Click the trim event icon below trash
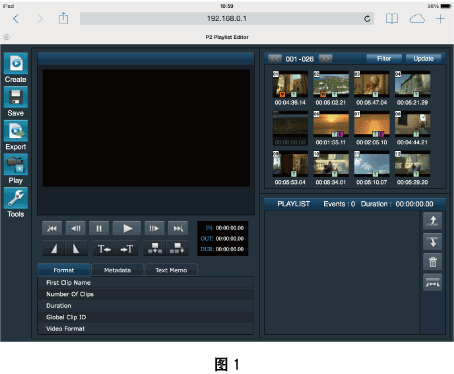 click(433, 283)
